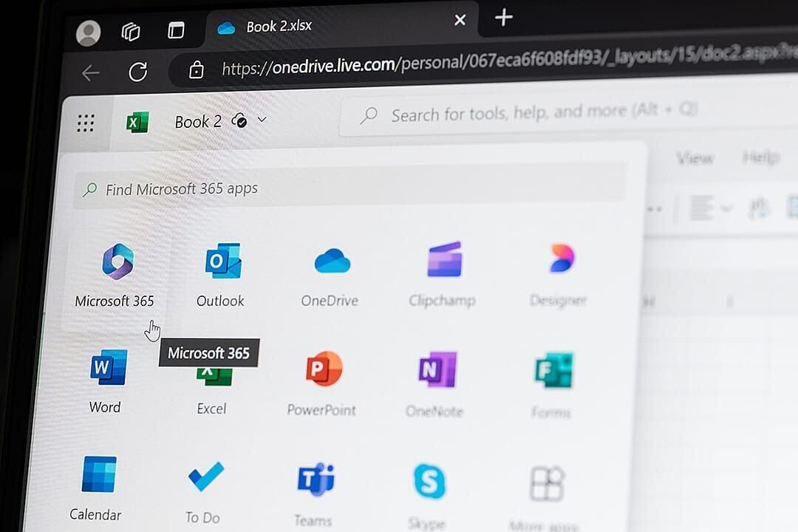Click the Excel logo in header
798x532 pixels.
pos(137,123)
